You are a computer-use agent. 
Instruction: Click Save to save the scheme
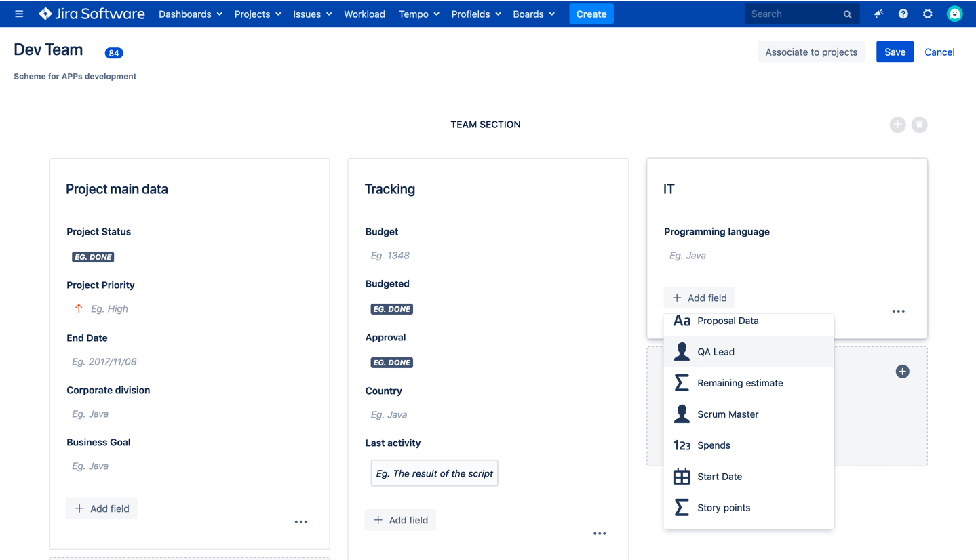pyautogui.click(x=894, y=52)
